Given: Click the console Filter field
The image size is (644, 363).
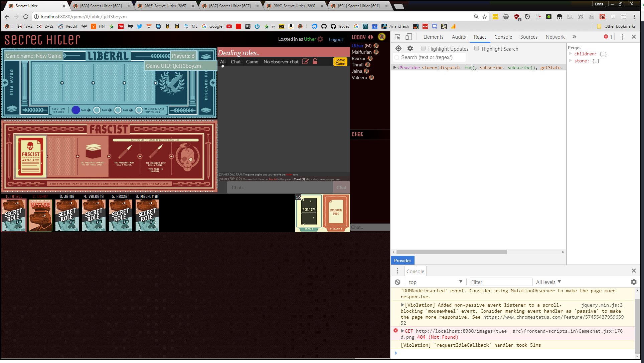Looking at the screenshot, I should [x=501, y=282].
